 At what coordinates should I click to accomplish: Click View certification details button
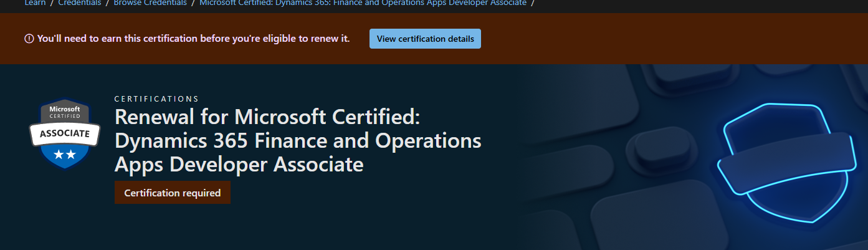425,39
